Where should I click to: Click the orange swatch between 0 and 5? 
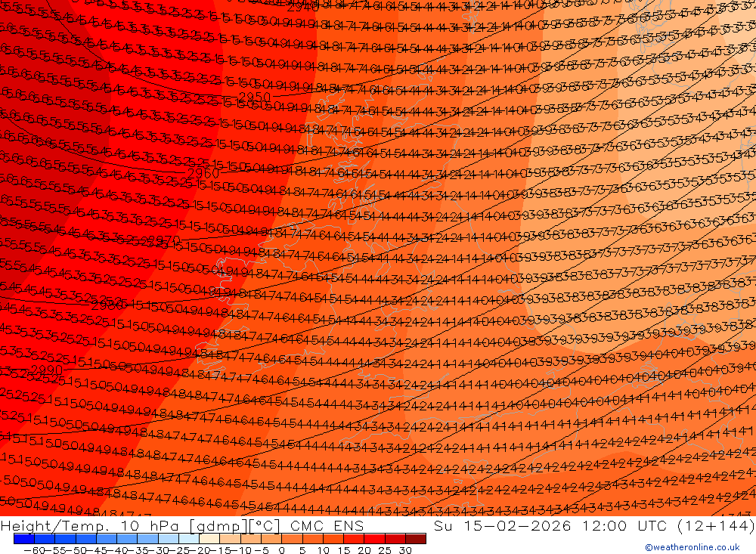pos(292,539)
